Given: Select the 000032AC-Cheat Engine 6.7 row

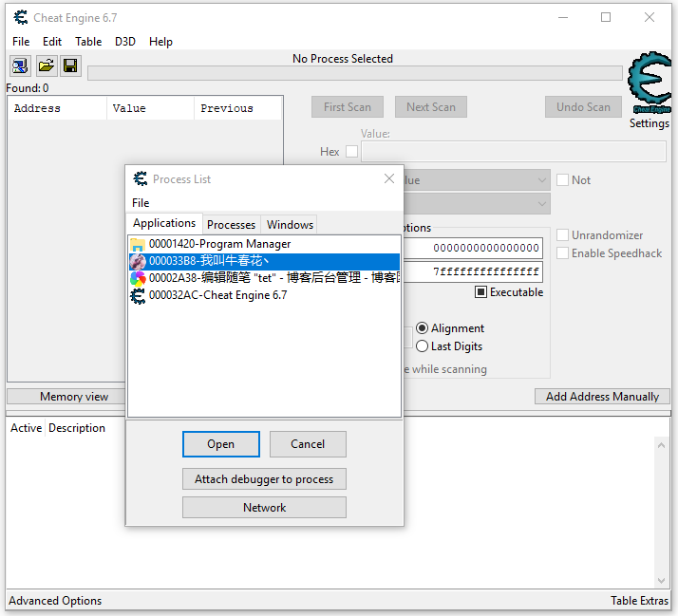Looking at the screenshot, I should coord(264,295).
